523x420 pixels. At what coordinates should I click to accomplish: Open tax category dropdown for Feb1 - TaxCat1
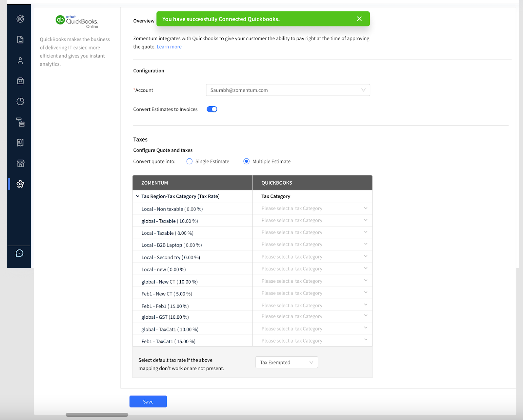coord(312,341)
